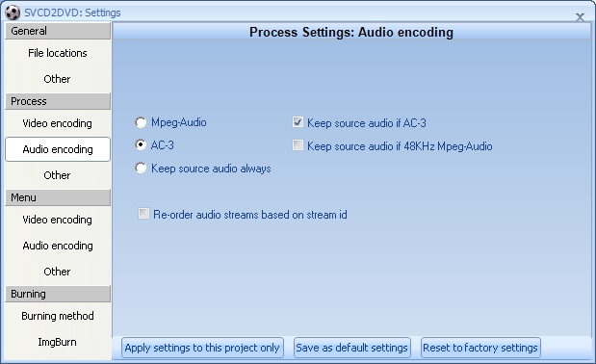The width and height of the screenshot is (596, 364).
Task: Open Other under General section
Action: pyautogui.click(x=58, y=79)
